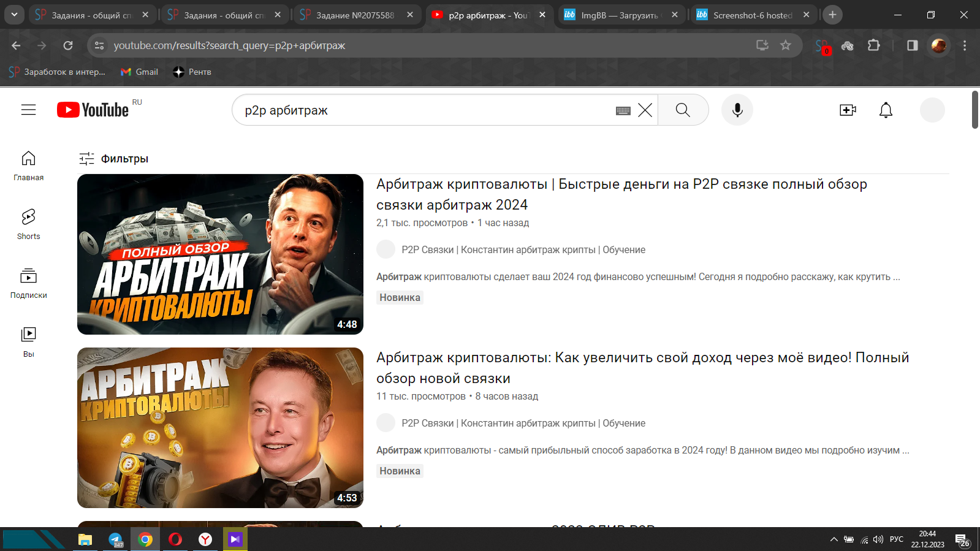The image size is (980, 551).
Task: Switch to the Задание №2075588 tab
Action: [x=357, y=15]
